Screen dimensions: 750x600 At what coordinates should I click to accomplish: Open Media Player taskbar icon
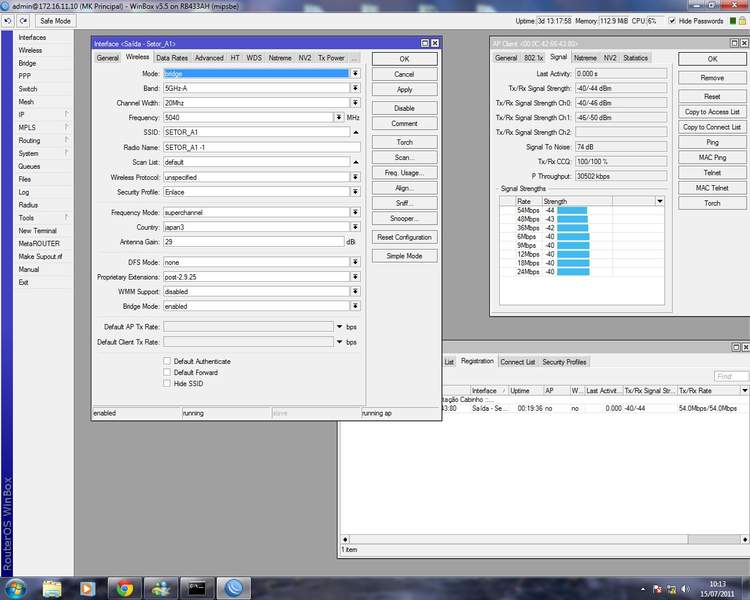click(x=87, y=589)
